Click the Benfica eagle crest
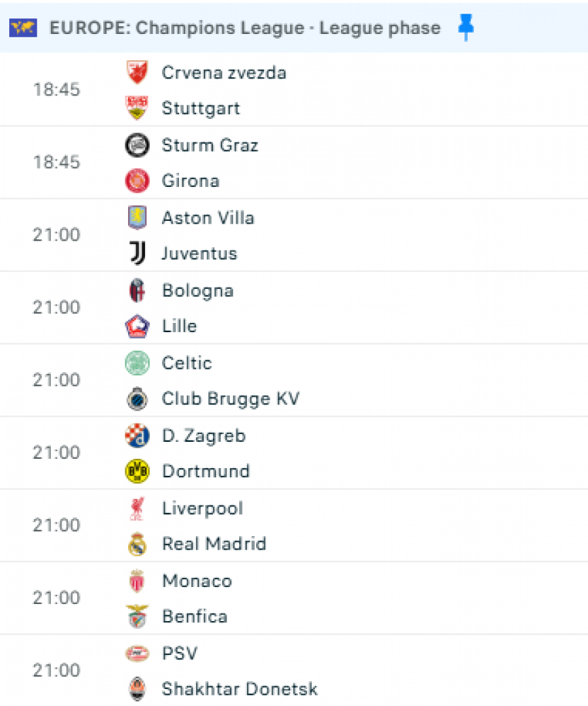This screenshot has height=706, width=588. 137,616
